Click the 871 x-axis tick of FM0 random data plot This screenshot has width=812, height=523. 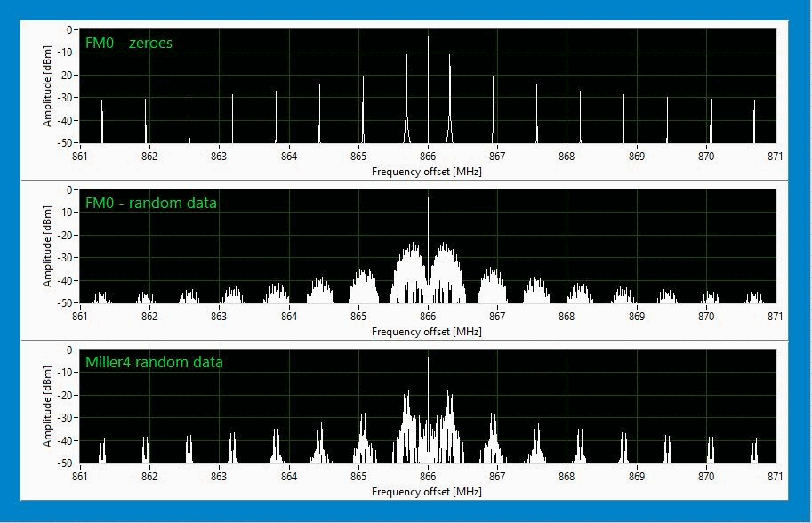776,317
